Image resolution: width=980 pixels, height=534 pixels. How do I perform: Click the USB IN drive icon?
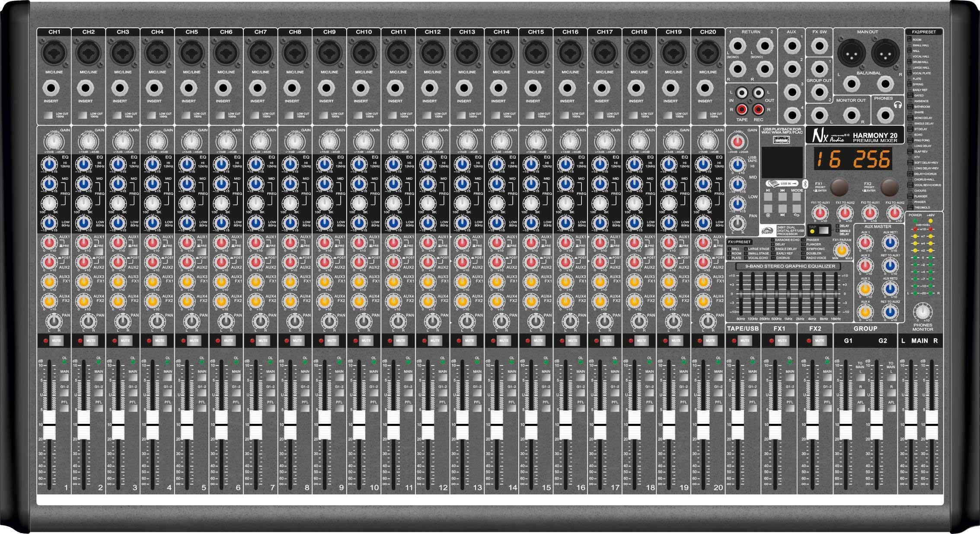pyautogui.click(x=774, y=184)
